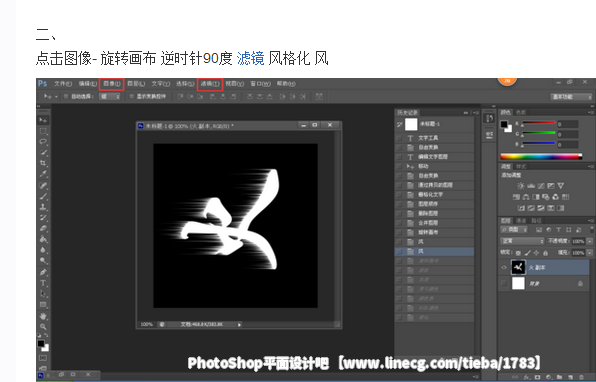Show the 背景 layer visibility box
The width and height of the screenshot is (596, 382).
pos(504,283)
